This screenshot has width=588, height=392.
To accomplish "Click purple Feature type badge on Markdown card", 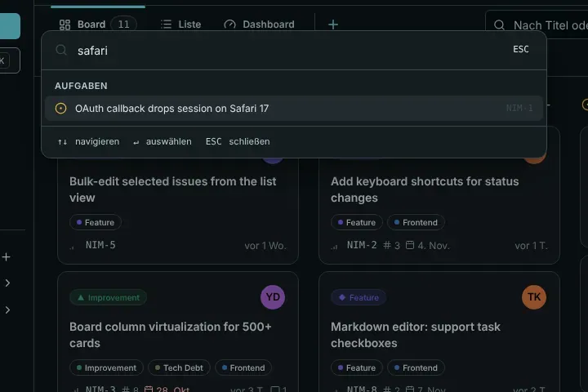I will (359, 297).
